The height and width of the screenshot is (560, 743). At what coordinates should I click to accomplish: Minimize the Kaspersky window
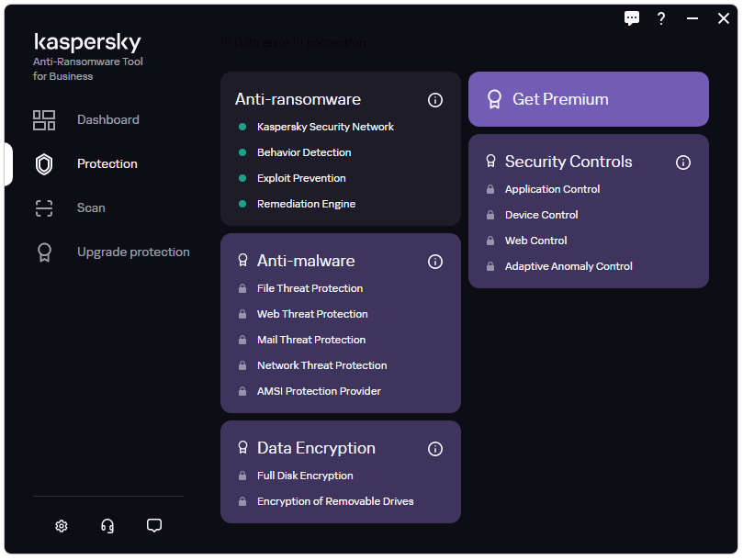tap(692, 18)
